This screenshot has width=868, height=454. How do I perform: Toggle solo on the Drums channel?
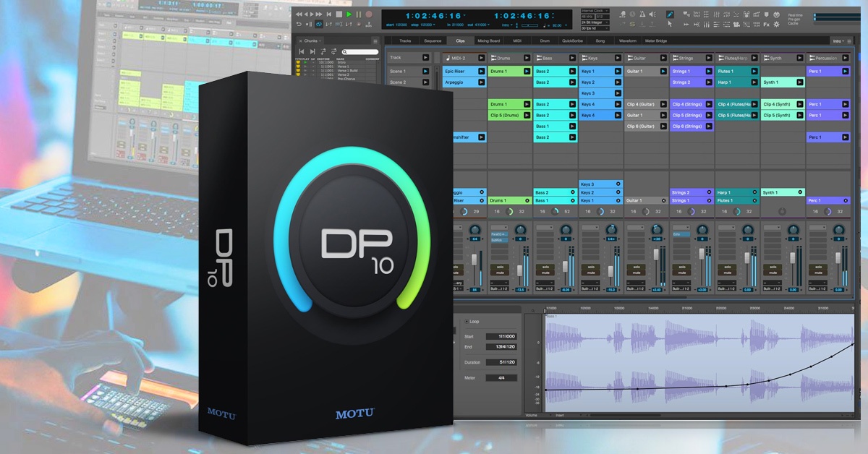(501, 266)
